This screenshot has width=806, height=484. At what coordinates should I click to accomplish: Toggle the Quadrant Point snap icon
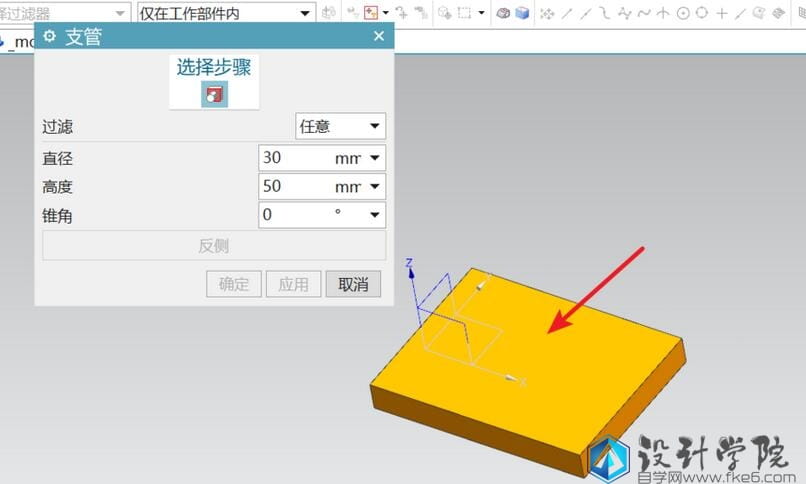coord(702,13)
